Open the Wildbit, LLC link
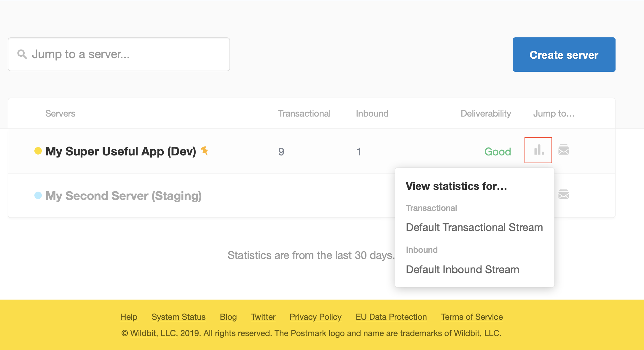This screenshot has height=350, width=644. pyautogui.click(x=153, y=333)
